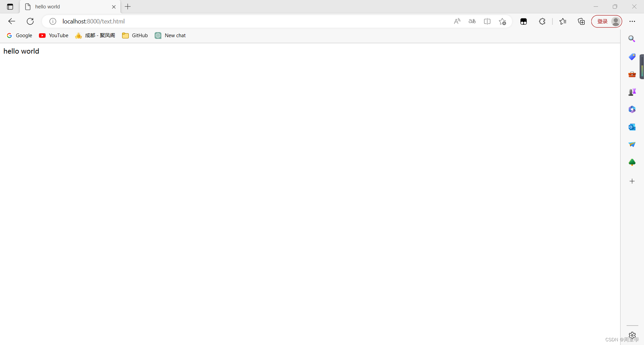Open the GitHub bookmark
Image resolution: width=644 pixels, height=345 pixels.
click(135, 35)
